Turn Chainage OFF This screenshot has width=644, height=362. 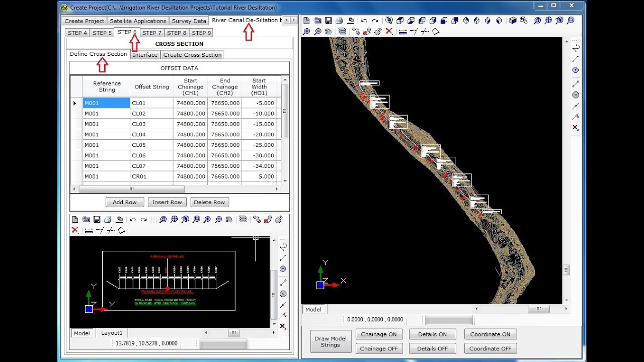pos(379,348)
